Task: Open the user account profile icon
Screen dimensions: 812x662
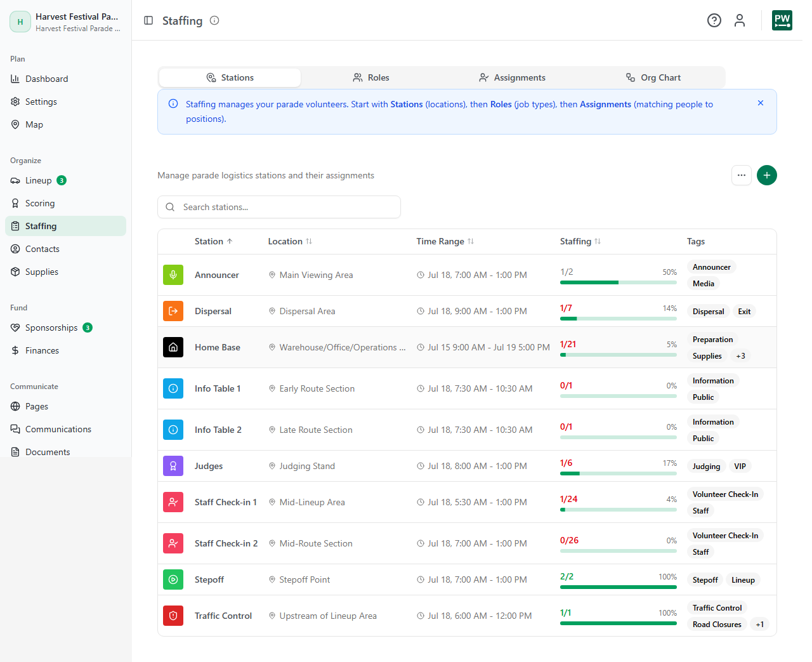Action: 740,20
